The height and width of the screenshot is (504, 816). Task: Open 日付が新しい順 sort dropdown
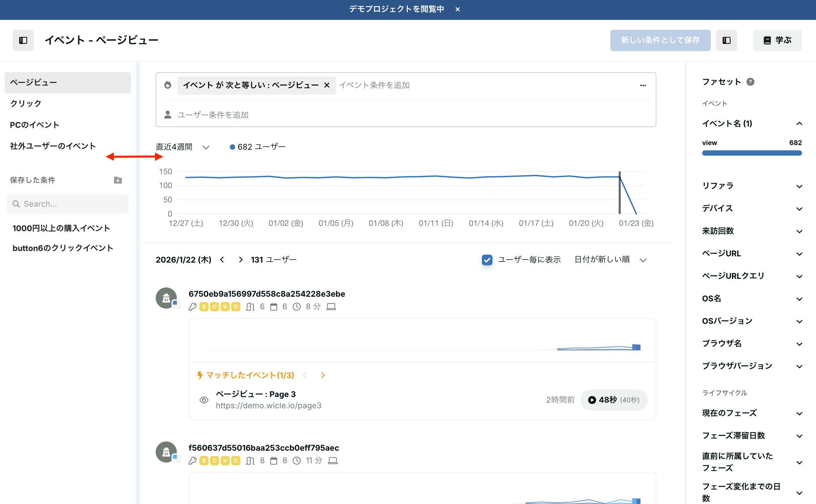point(610,260)
